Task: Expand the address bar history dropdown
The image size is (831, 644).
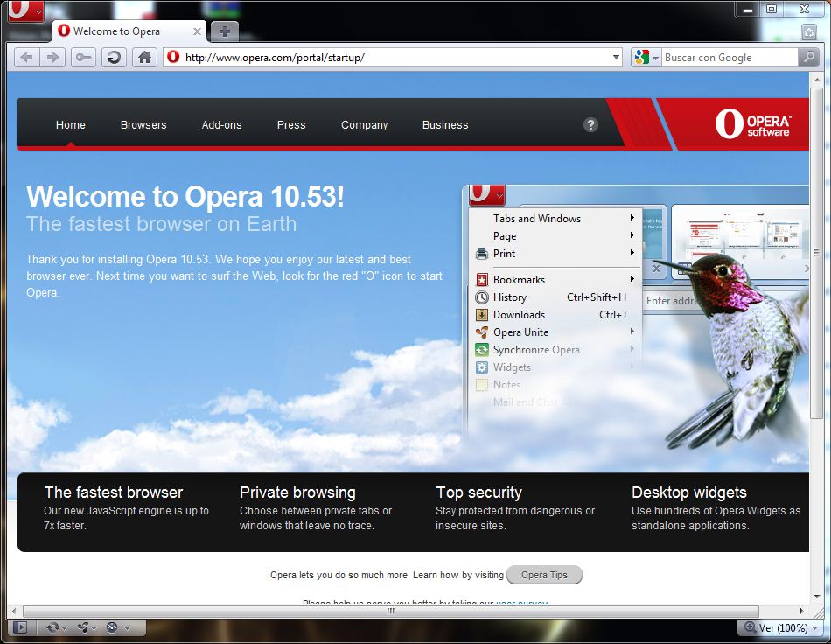Action: (x=616, y=57)
